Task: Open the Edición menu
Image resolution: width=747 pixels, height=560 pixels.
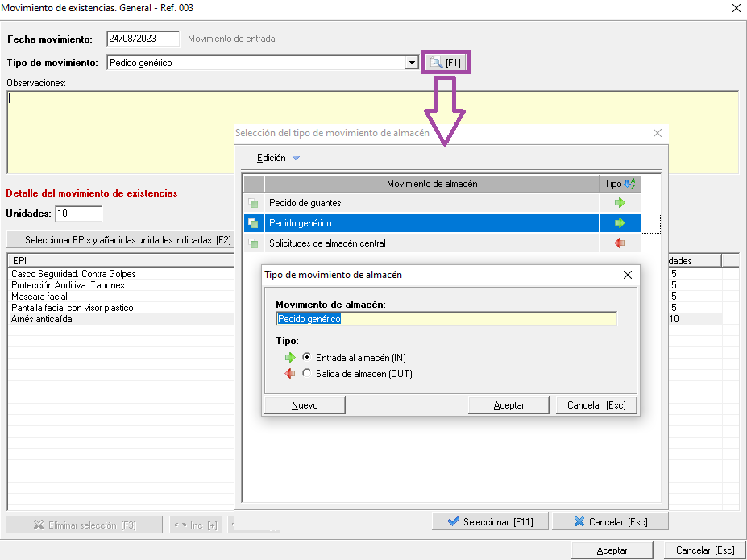Action: point(271,158)
